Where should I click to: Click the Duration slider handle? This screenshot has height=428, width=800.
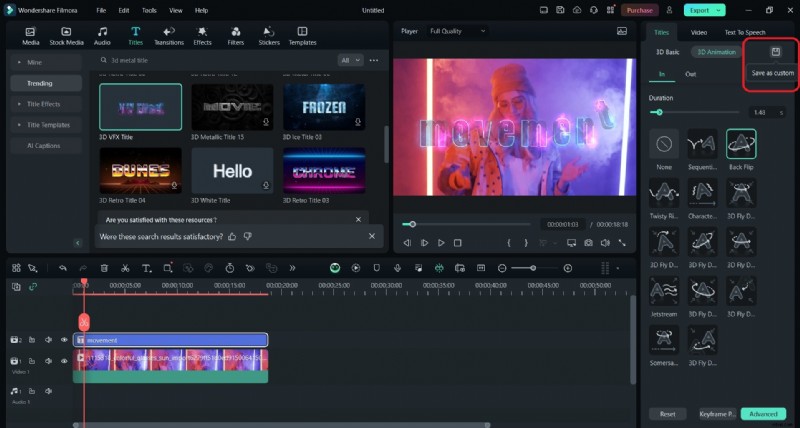pos(658,112)
